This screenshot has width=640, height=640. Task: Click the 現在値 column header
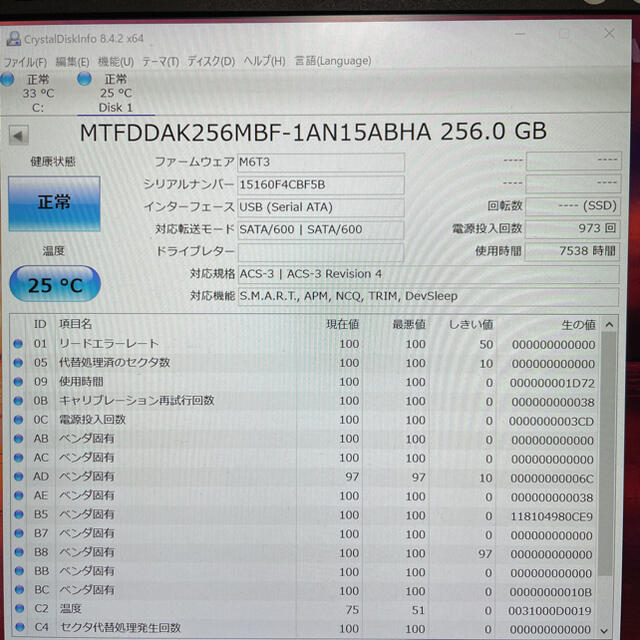coord(342,324)
